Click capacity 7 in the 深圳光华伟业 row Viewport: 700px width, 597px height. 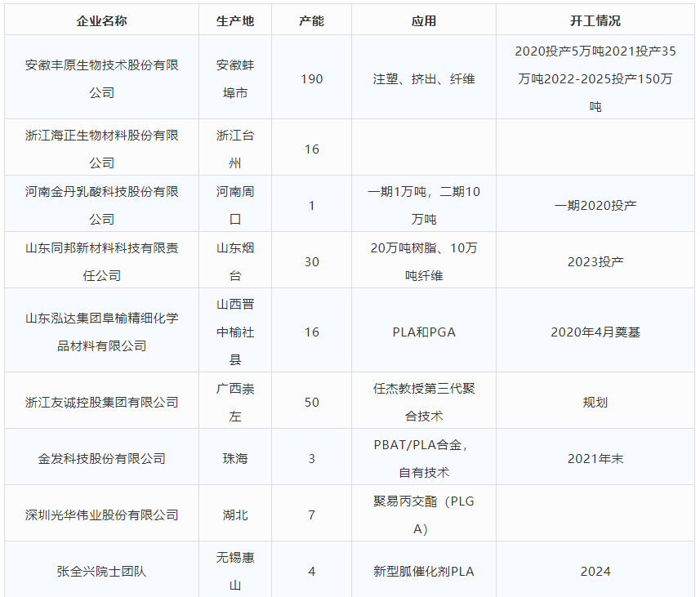(311, 515)
